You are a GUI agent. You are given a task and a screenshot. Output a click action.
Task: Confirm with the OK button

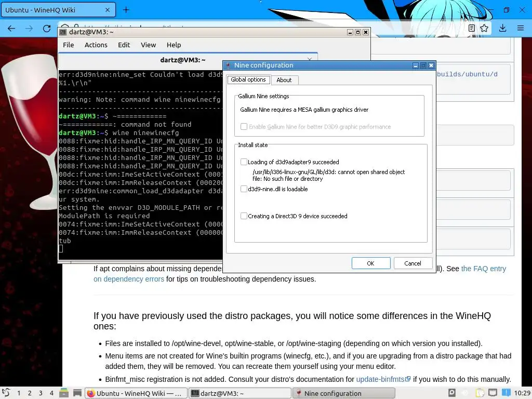click(371, 263)
